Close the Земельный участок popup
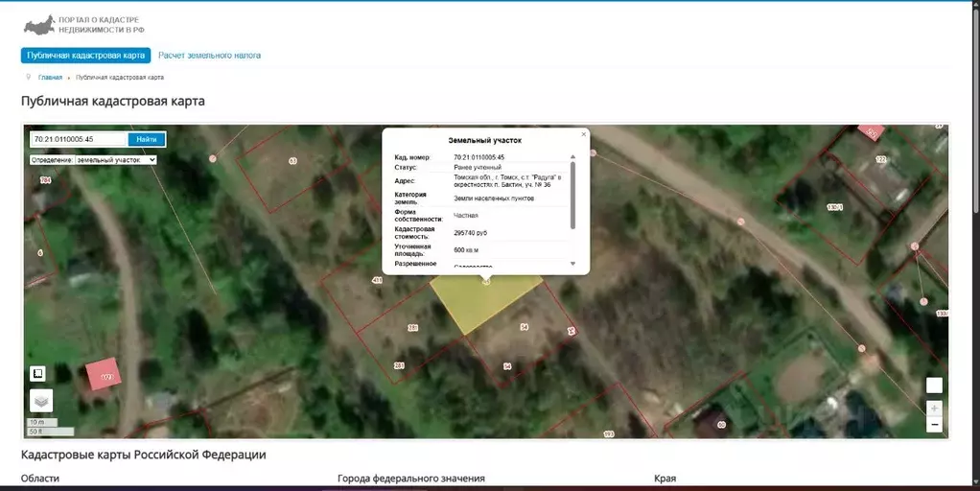 click(x=583, y=134)
